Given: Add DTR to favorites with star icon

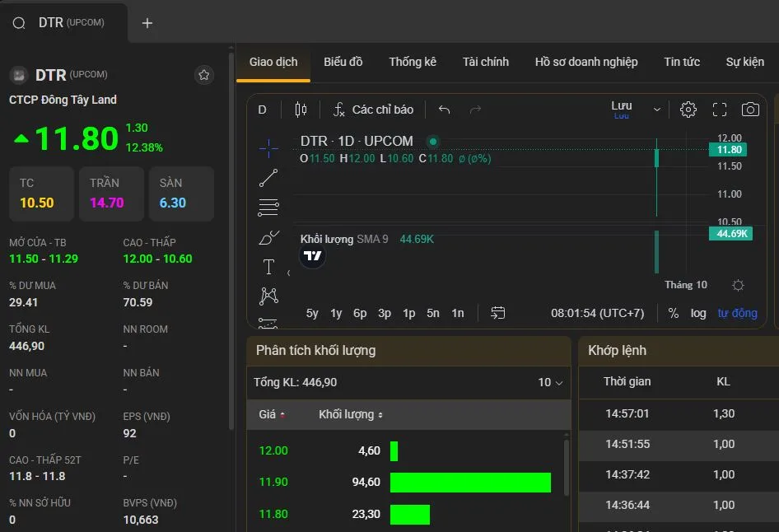Looking at the screenshot, I should coord(203,75).
